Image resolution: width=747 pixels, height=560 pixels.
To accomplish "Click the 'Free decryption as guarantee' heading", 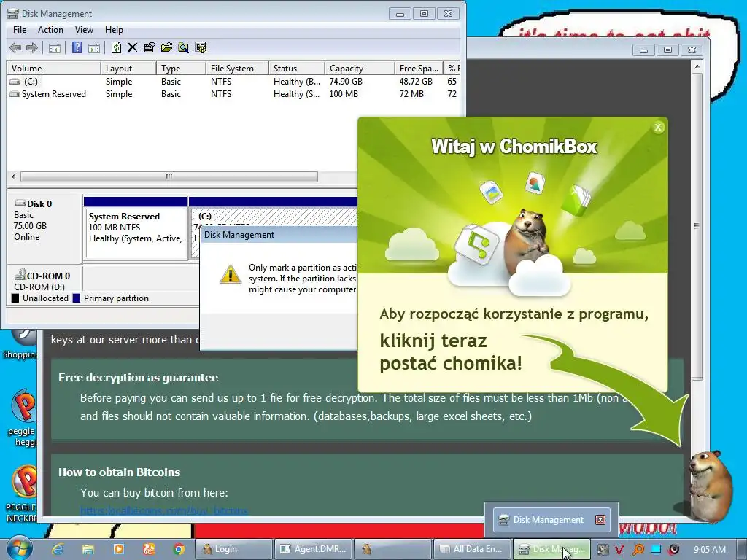I will [138, 378].
